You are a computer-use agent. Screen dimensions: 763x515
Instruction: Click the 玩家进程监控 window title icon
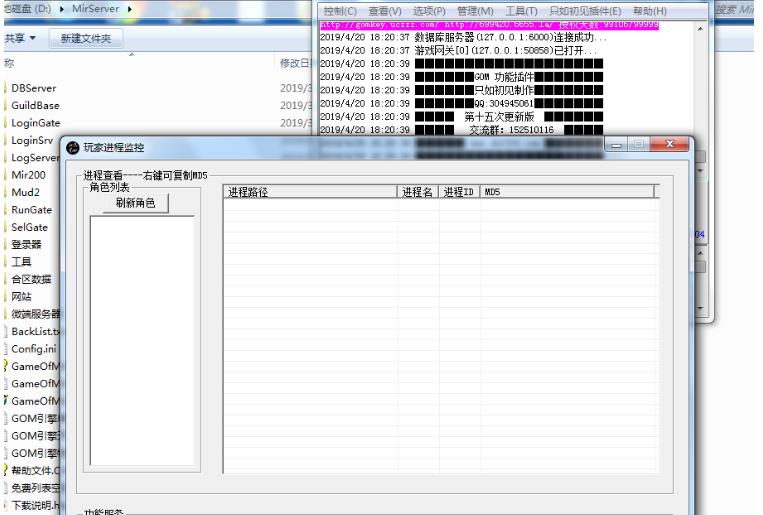click(x=72, y=148)
